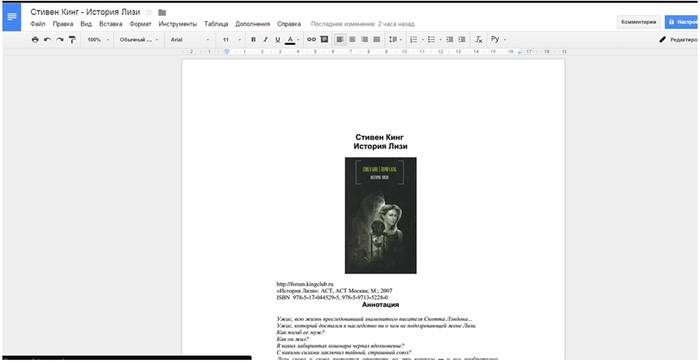Open the Инструменты menu
Screen dimensions: 700x363
click(x=178, y=24)
